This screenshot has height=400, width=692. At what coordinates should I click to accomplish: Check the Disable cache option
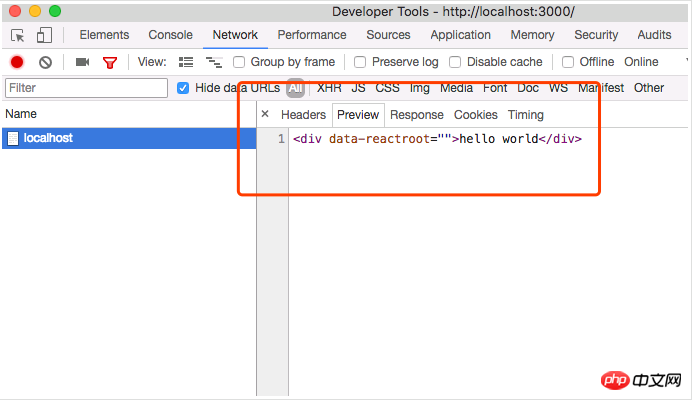tap(455, 62)
